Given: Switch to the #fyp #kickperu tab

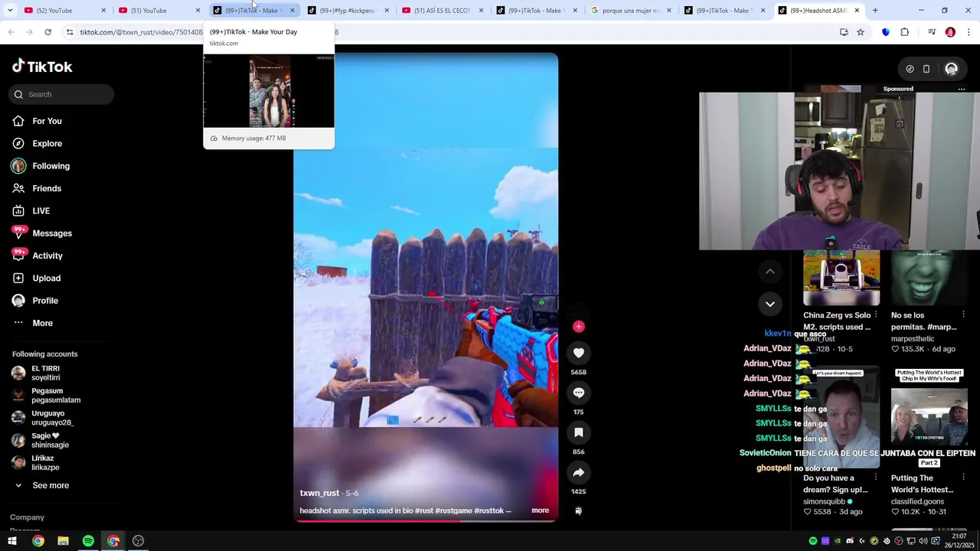Looking at the screenshot, I should coord(346,11).
